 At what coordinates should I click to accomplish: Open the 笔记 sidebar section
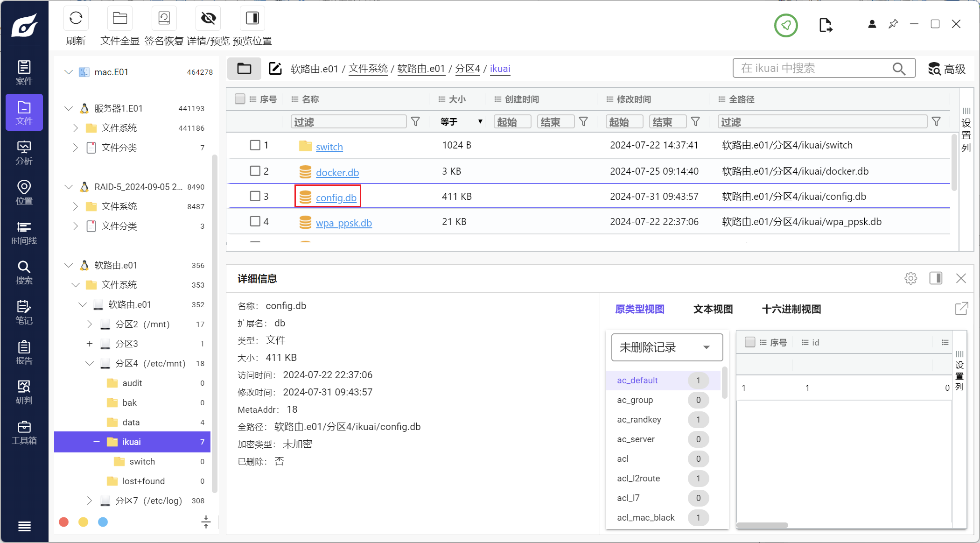pos(24,312)
